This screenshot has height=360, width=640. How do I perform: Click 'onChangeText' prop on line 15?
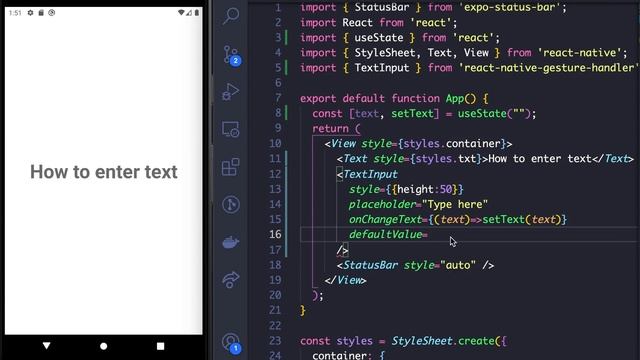(385, 220)
